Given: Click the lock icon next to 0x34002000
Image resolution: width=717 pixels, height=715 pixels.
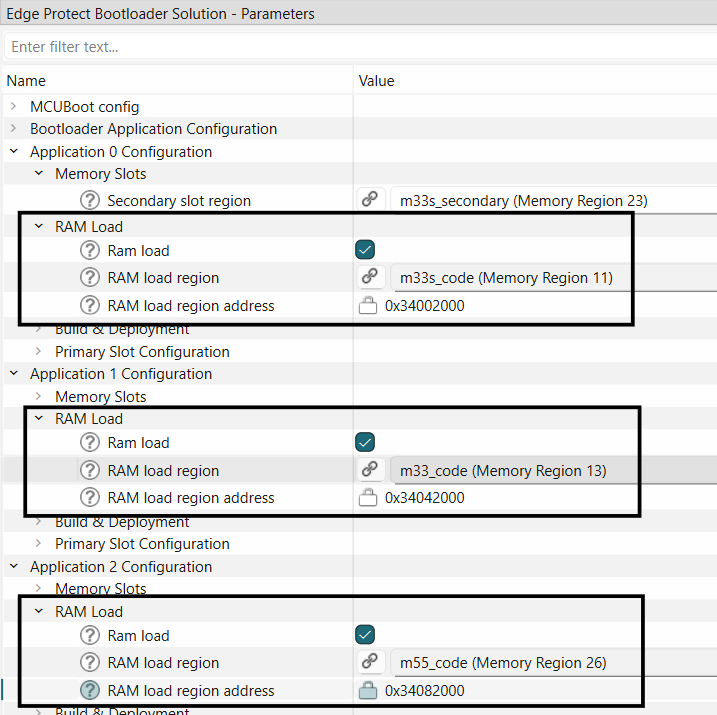Looking at the screenshot, I should [x=368, y=306].
